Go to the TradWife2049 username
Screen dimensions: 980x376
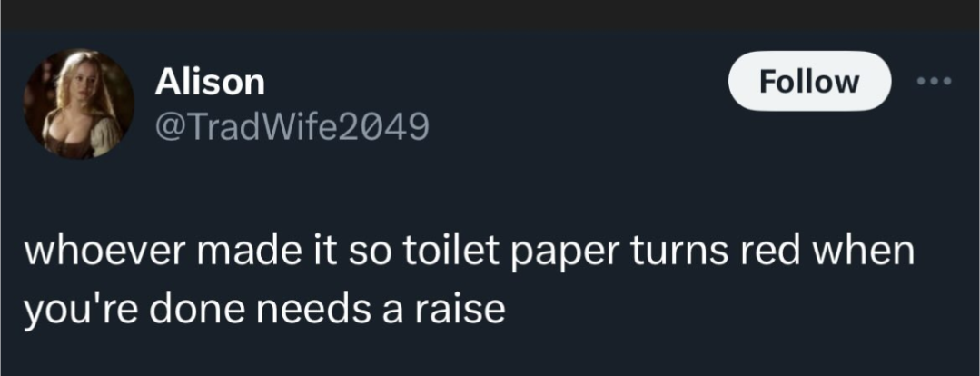click(x=292, y=127)
